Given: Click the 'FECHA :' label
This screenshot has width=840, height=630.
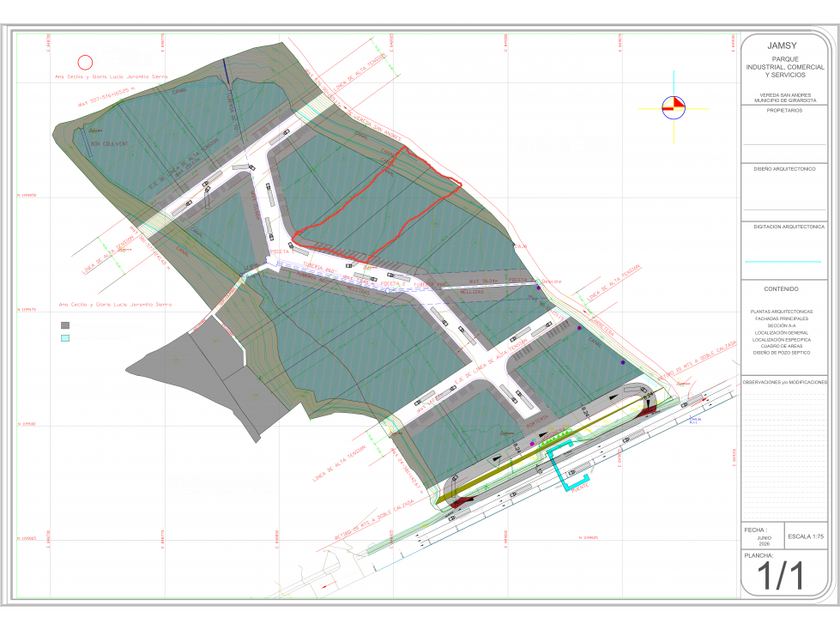Looking at the screenshot, I should (x=755, y=530).
